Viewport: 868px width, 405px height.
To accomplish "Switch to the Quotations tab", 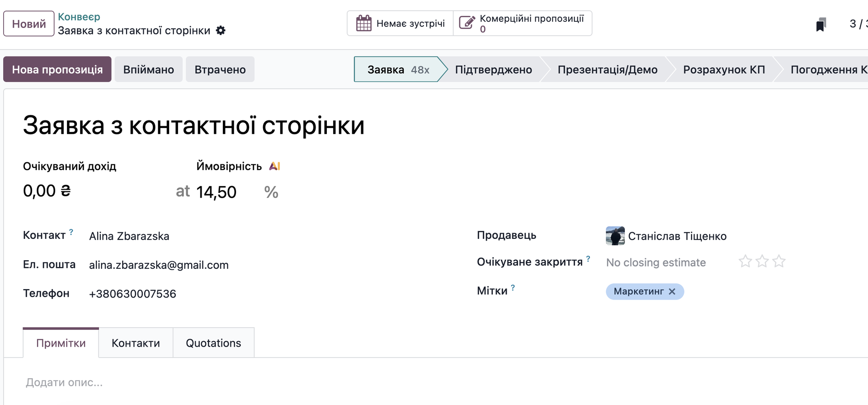I will click(213, 343).
